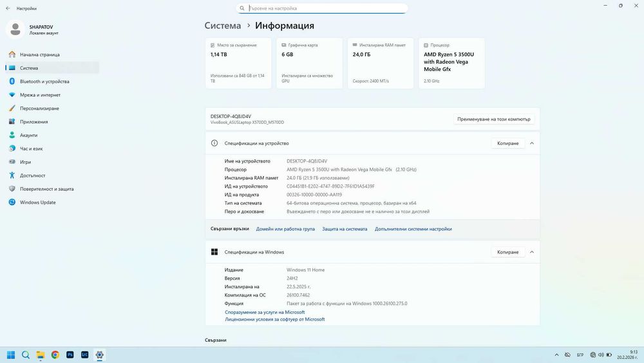
Task: Open Акаунти via its person icon
Action: click(12, 135)
